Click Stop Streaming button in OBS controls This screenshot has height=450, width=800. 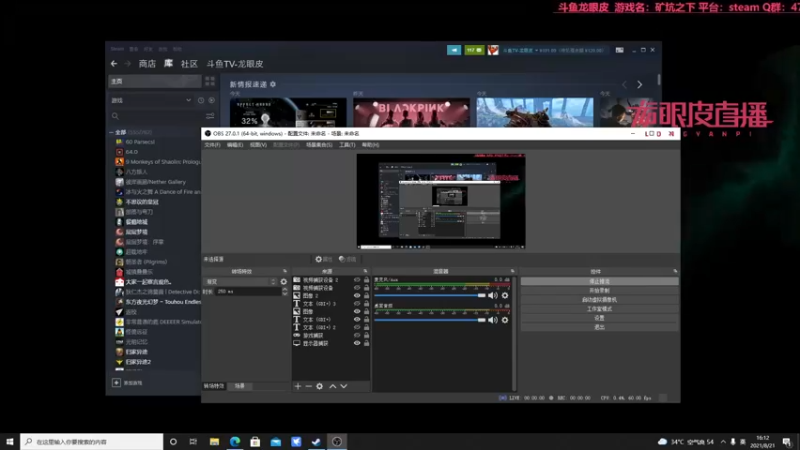point(599,281)
